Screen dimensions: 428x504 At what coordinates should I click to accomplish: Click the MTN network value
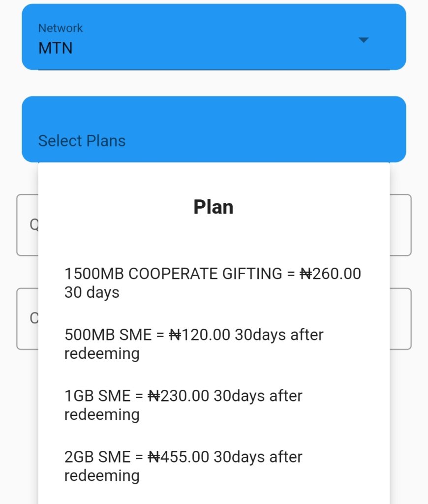coord(56,48)
